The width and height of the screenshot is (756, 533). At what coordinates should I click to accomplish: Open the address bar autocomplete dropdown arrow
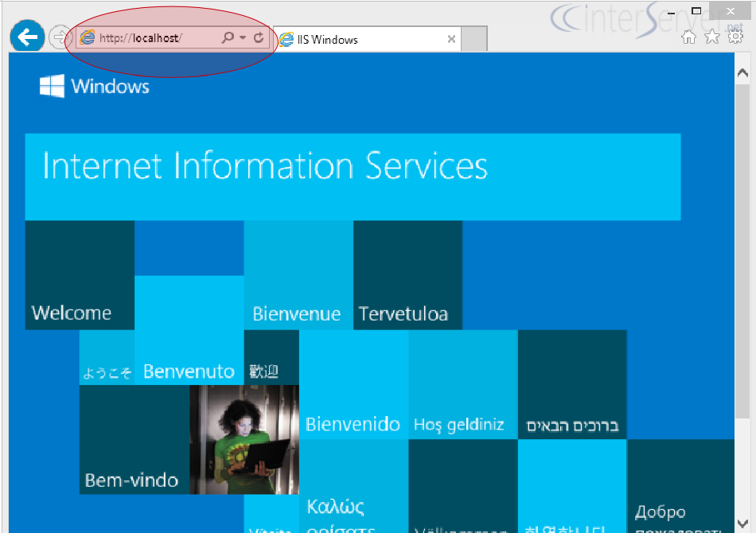(243, 37)
